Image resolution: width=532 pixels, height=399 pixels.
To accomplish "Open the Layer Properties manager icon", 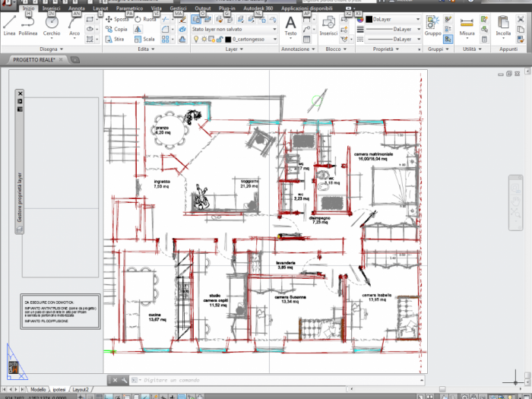I will tap(196, 19).
